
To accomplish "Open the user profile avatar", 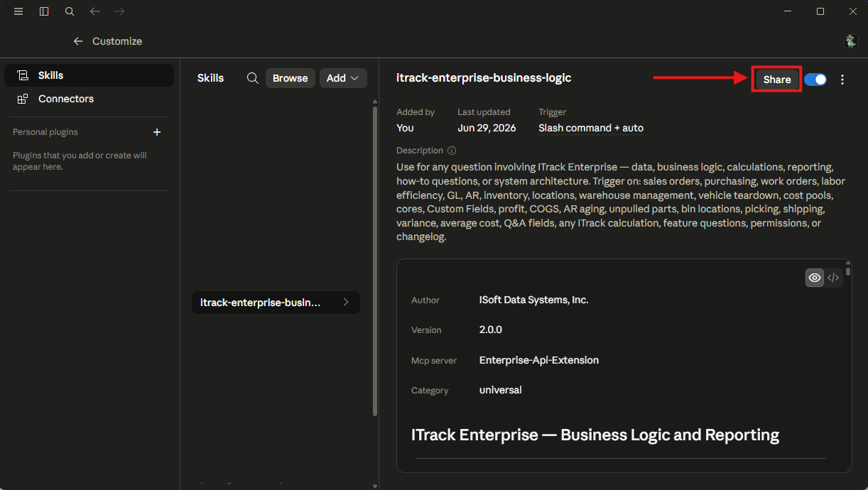I will (850, 41).
